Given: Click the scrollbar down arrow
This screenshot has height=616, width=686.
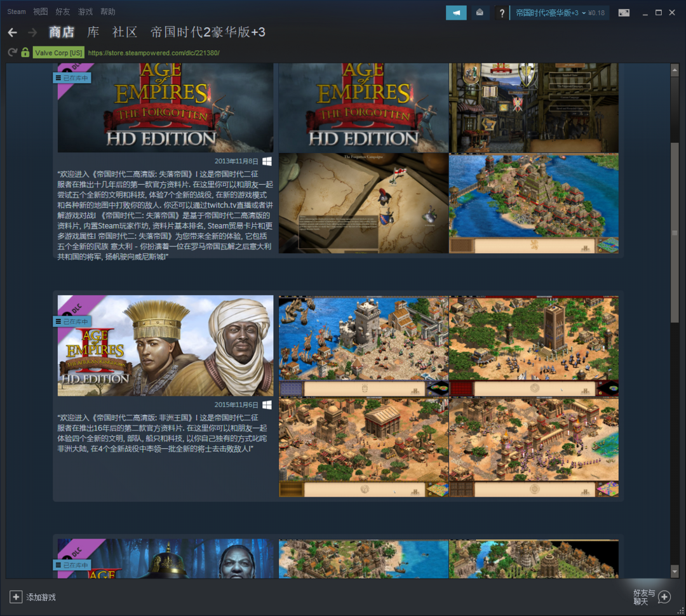Looking at the screenshot, I should (675, 572).
